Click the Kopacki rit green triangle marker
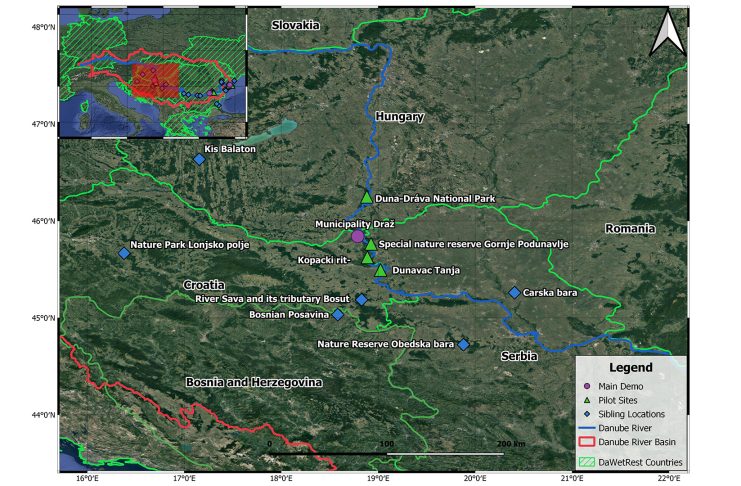741x486 pixels. pyautogui.click(x=367, y=258)
